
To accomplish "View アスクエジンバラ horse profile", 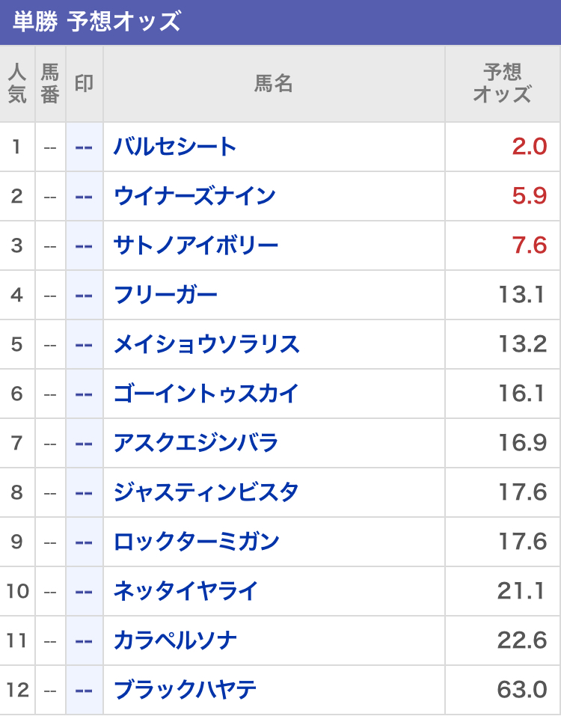I will [196, 443].
